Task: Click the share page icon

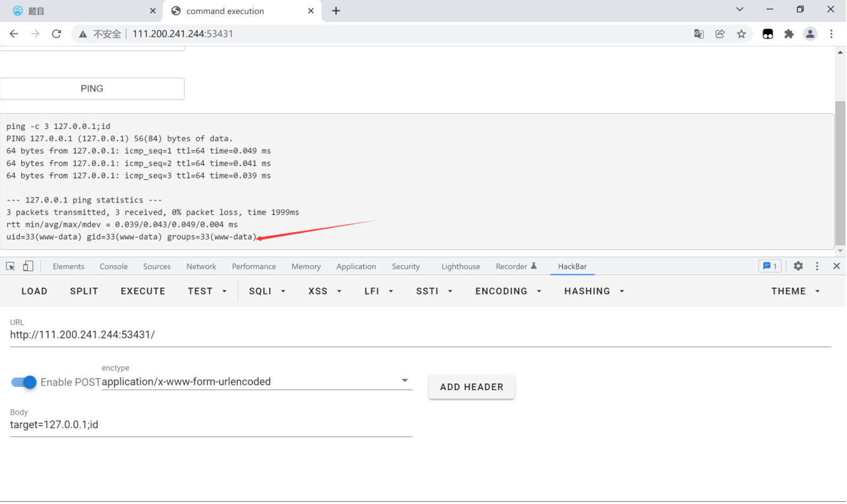Action: coord(720,34)
